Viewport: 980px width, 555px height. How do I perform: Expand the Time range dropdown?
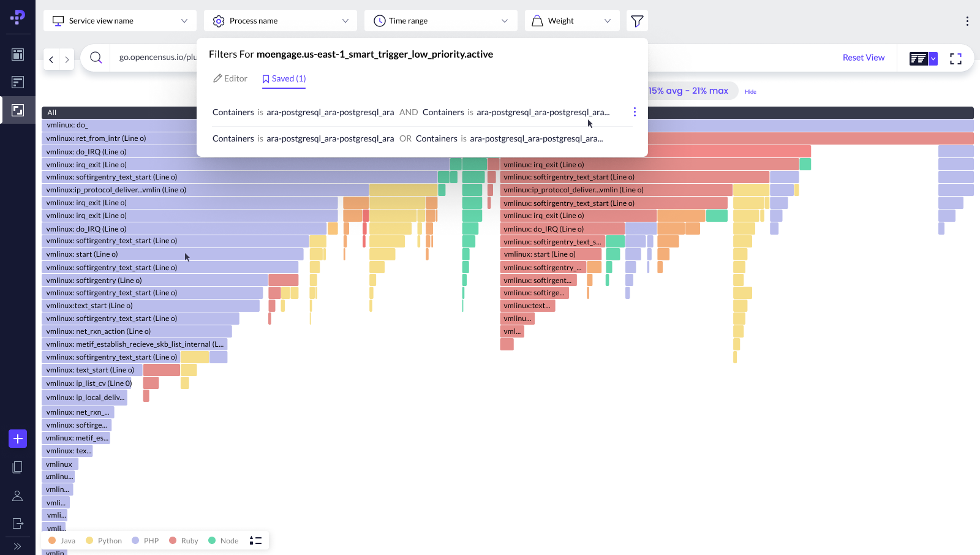[441, 21]
